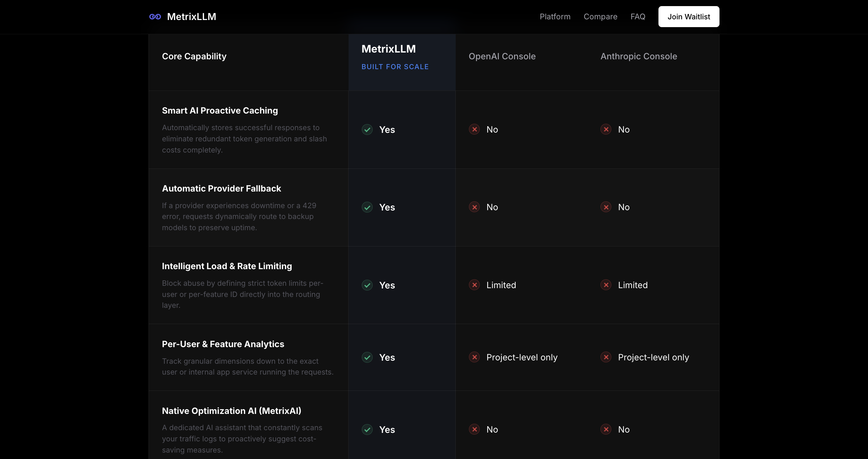Click Anthropic red X icon in Provider Fallback row

pyautogui.click(x=606, y=207)
